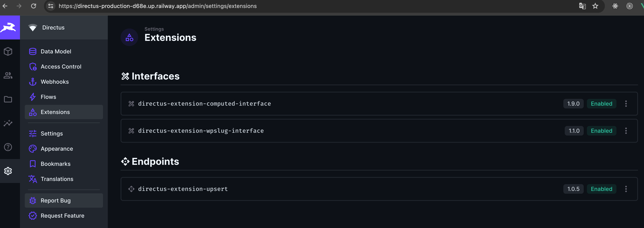The image size is (644, 228).
Task: Go to Bookmarks settings
Action: (64, 164)
